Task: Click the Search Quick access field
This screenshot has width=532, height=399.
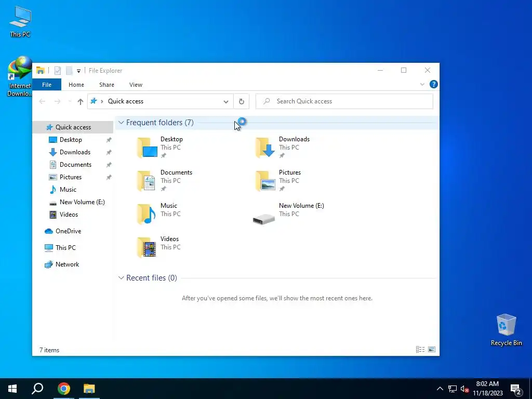Action: pos(344,101)
